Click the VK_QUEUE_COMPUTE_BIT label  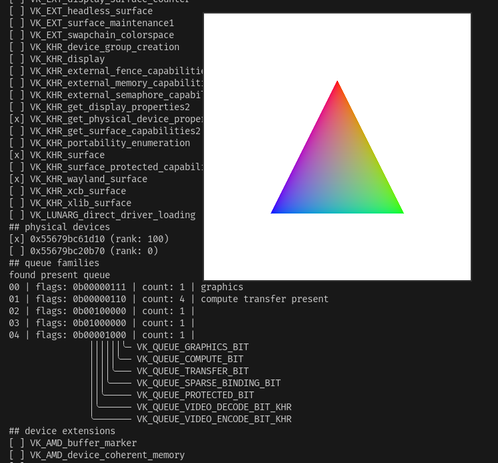190,359
